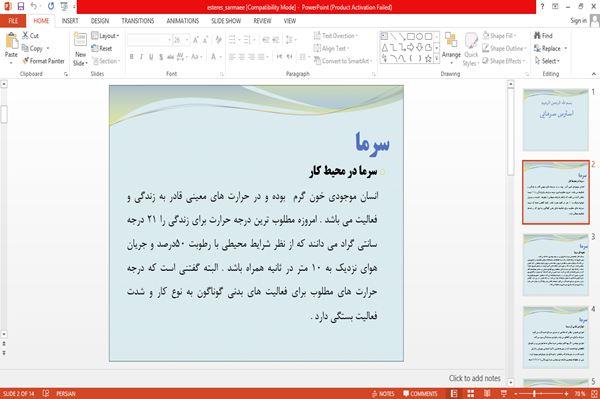This screenshot has width=600, height=399.
Task: Select the star shape in the shapes gallery
Action: click(x=428, y=59)
